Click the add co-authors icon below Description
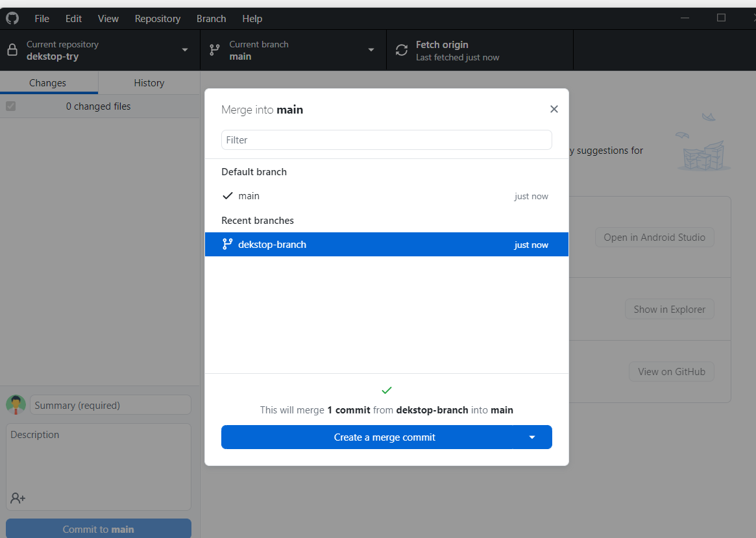 17,498
